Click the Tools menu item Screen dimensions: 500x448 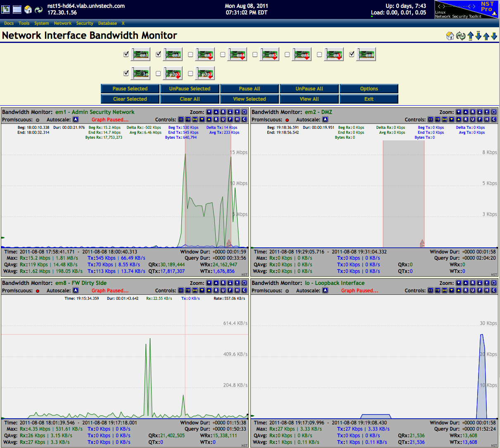pyautogui.click(x=24, y=23)
